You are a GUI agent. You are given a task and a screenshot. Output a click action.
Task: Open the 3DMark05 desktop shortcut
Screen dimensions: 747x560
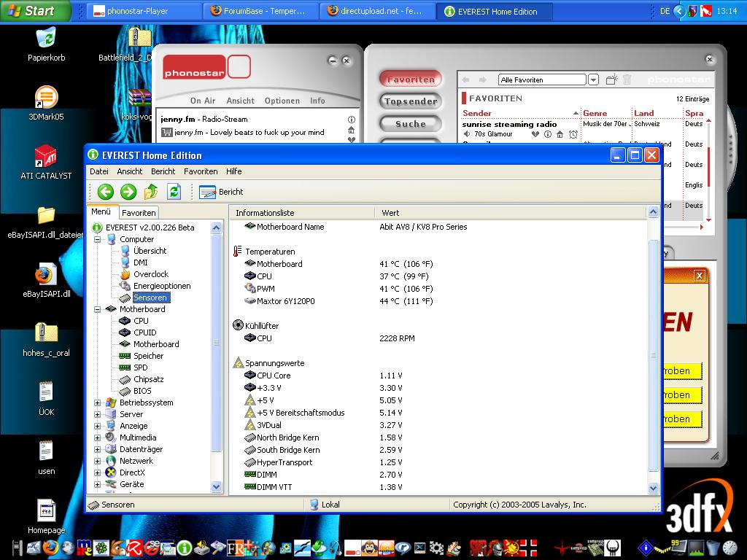46,104
